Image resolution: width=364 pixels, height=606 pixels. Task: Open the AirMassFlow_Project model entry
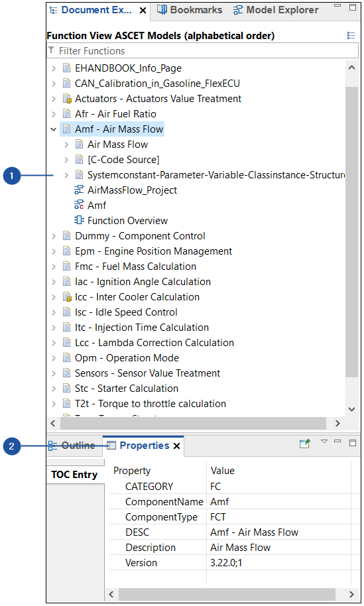[x=132, y=190]
